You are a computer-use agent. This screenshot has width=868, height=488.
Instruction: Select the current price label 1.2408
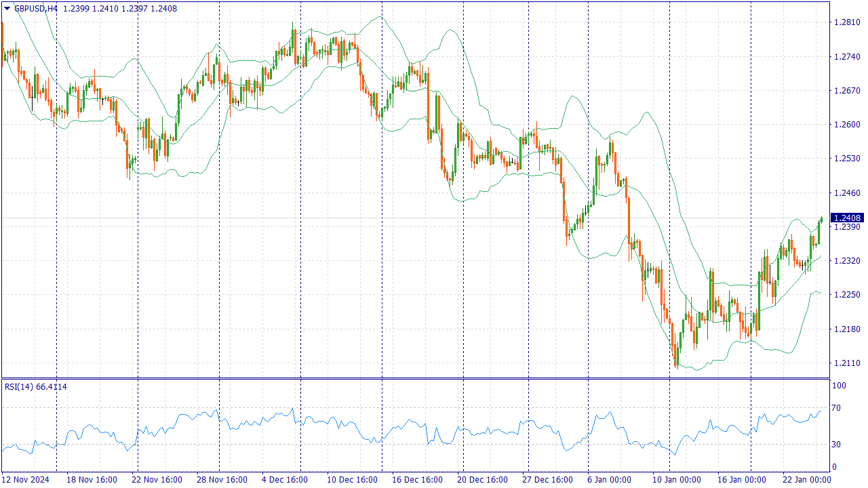pyautogui.click(x=848, y=218)
